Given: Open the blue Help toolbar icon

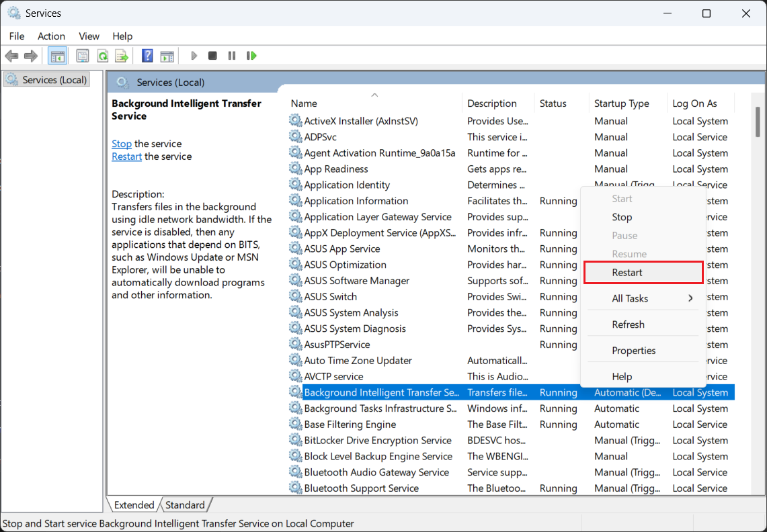Looking at the screenshot, I should tap(147, 56).
